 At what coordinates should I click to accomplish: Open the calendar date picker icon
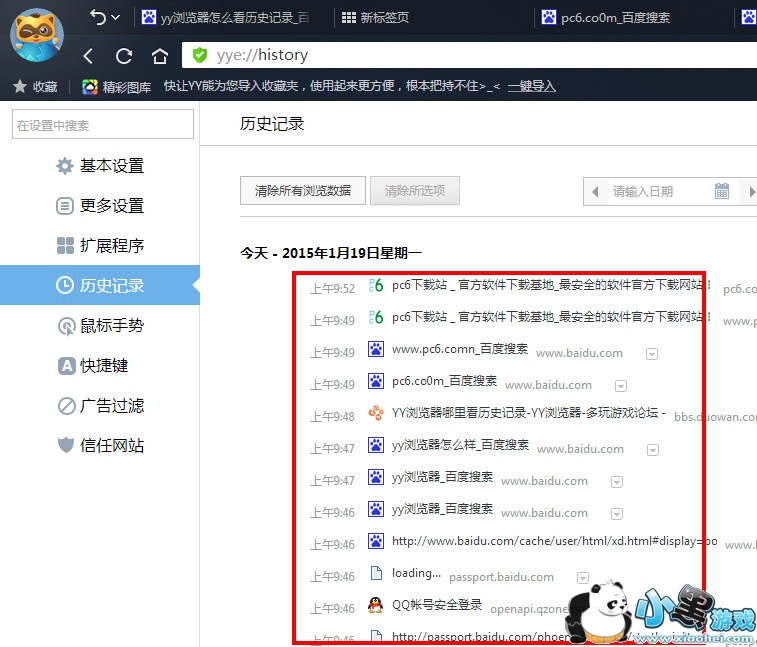pos(722,191)
